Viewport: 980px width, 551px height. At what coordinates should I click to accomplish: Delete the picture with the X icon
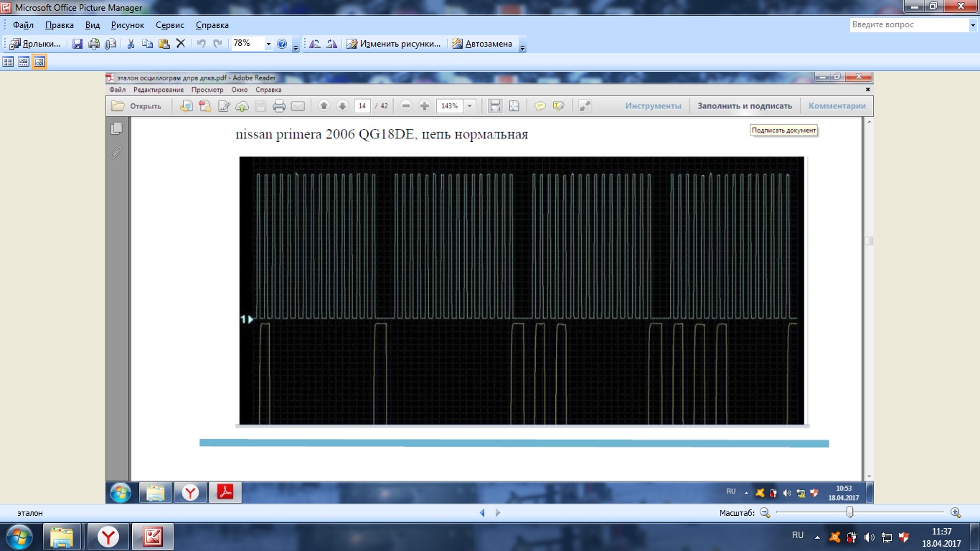point(181,44)
